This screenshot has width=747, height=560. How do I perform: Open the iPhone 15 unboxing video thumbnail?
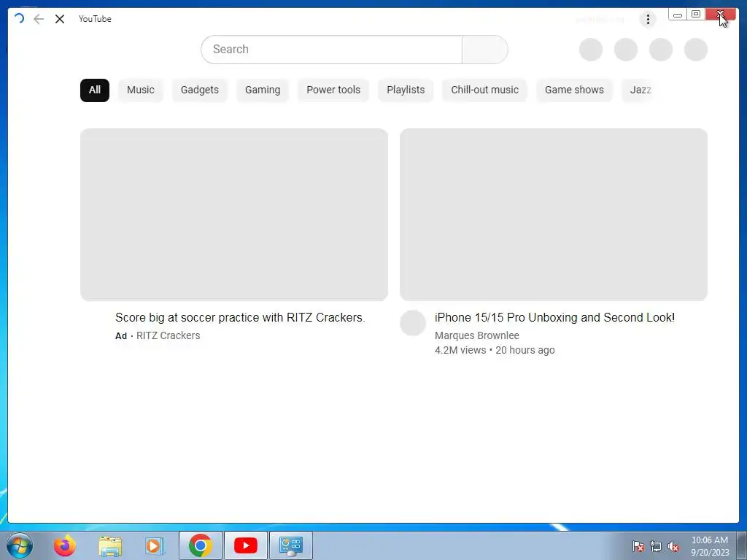point(554,214)
